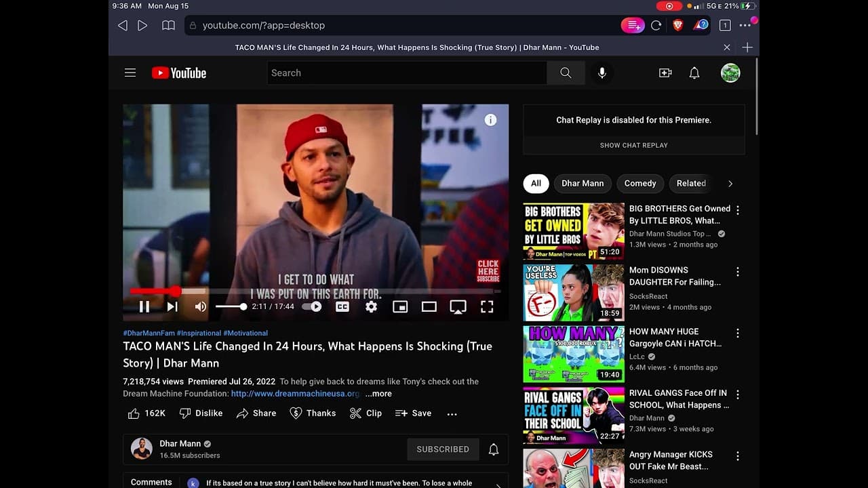Open options for Mom DISOWNS DAUGHTER video

click(738, 272)
